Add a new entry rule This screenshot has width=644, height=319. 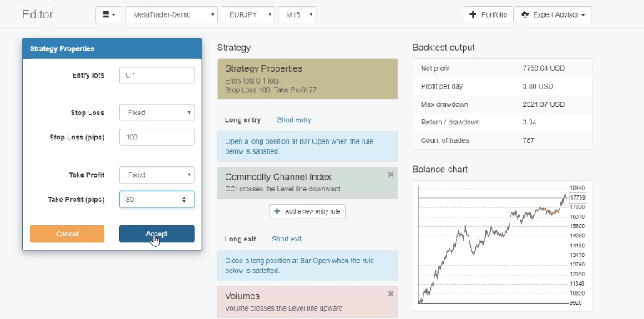307,211
